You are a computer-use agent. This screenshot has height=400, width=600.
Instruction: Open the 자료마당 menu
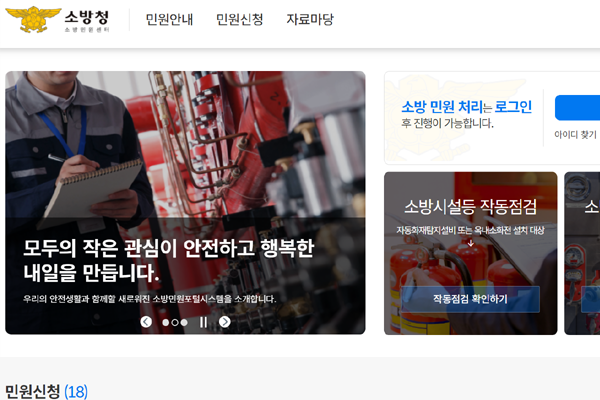point(310,19)
